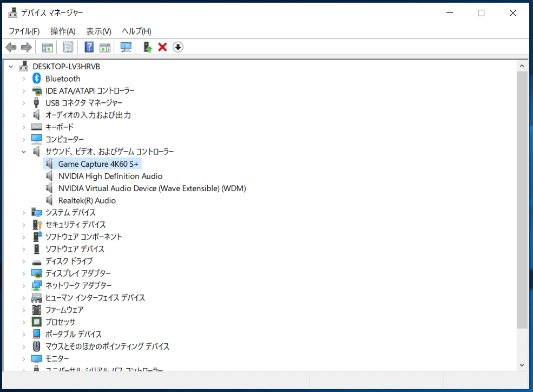
Task: Click the mouse pointing devices icon
Action: (x=36, y=346)
